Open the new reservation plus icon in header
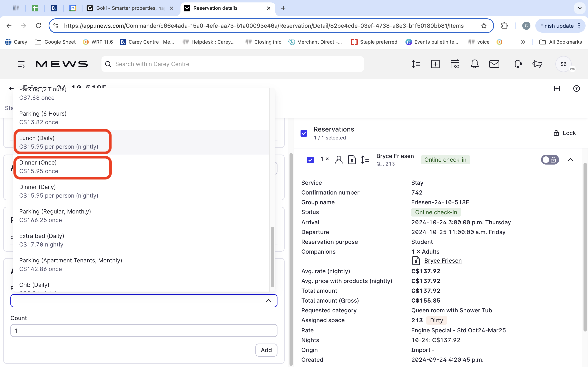Screen dimensions: 588x367 point(435,64)
